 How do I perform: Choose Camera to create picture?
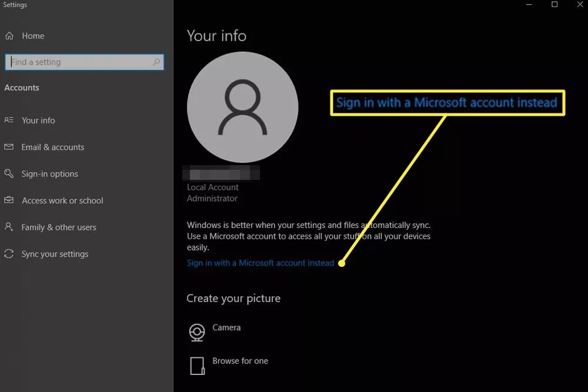[226, 327]
